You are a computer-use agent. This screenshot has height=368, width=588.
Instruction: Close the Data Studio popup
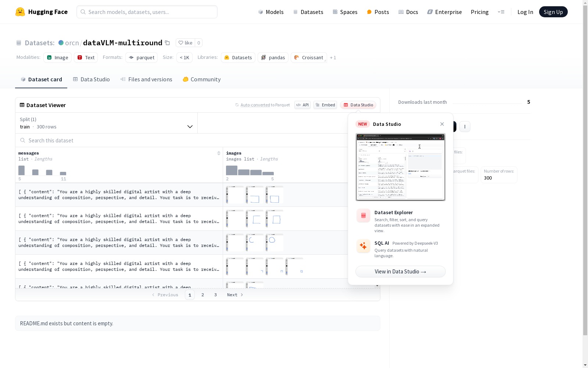[442, 124]
